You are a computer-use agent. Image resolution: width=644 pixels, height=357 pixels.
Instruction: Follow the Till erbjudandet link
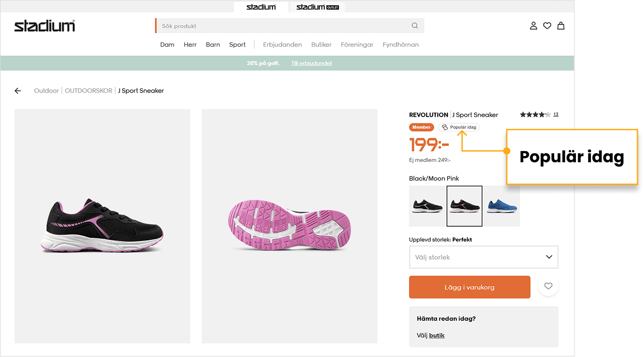pos(311,63)
